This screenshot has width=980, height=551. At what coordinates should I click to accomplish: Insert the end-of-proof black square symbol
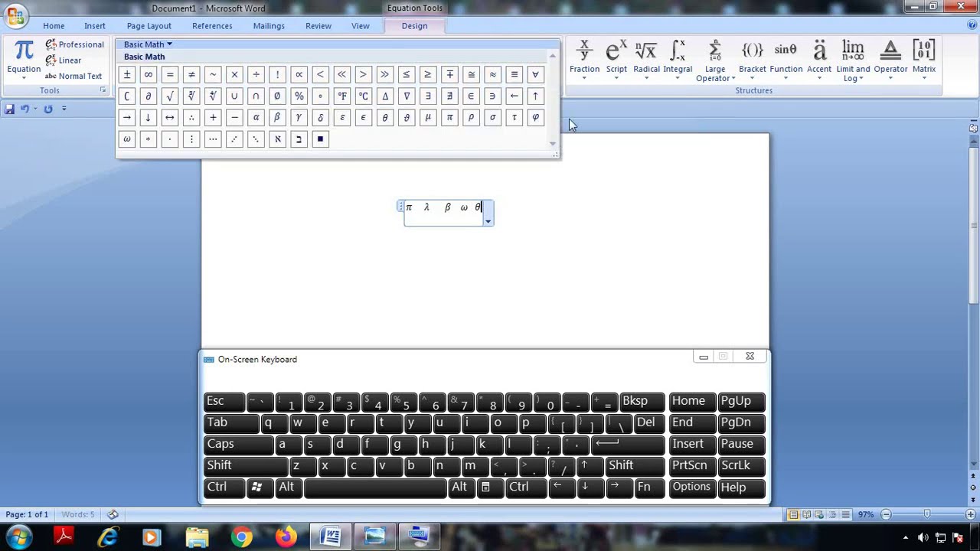tap(321, 139)
